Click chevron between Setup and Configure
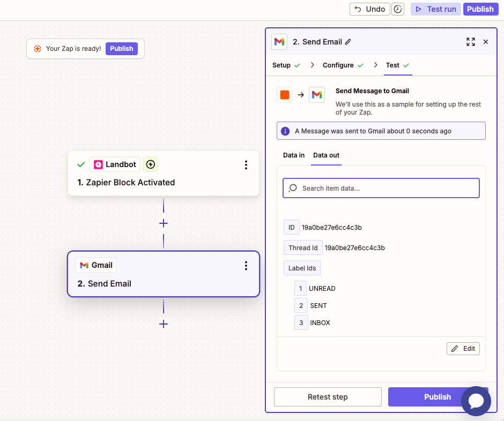The height and width of the screenshot is (421, 504). tap(312, 65)
